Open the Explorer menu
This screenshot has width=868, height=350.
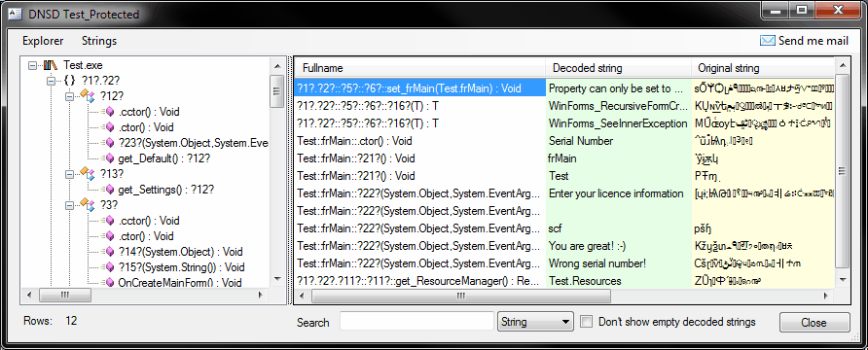43,41
